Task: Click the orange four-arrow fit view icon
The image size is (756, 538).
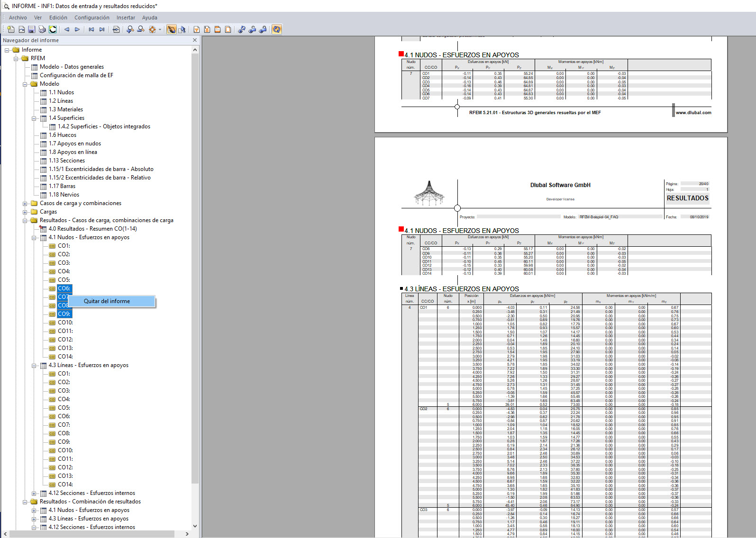Action: coord(152,29)
